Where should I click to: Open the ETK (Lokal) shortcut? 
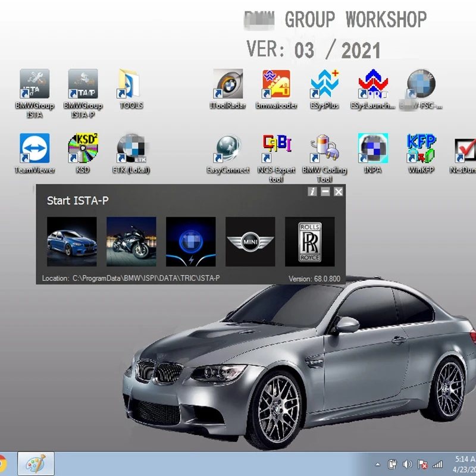[x=131, y=149]
